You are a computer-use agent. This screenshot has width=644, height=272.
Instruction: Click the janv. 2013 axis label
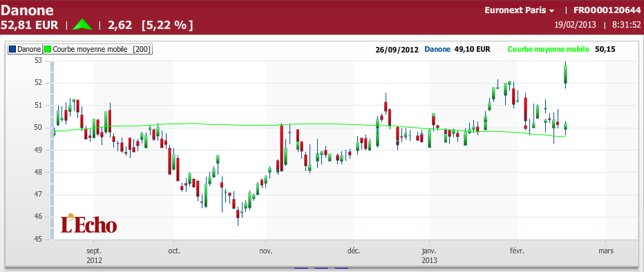tap(430, 255)
